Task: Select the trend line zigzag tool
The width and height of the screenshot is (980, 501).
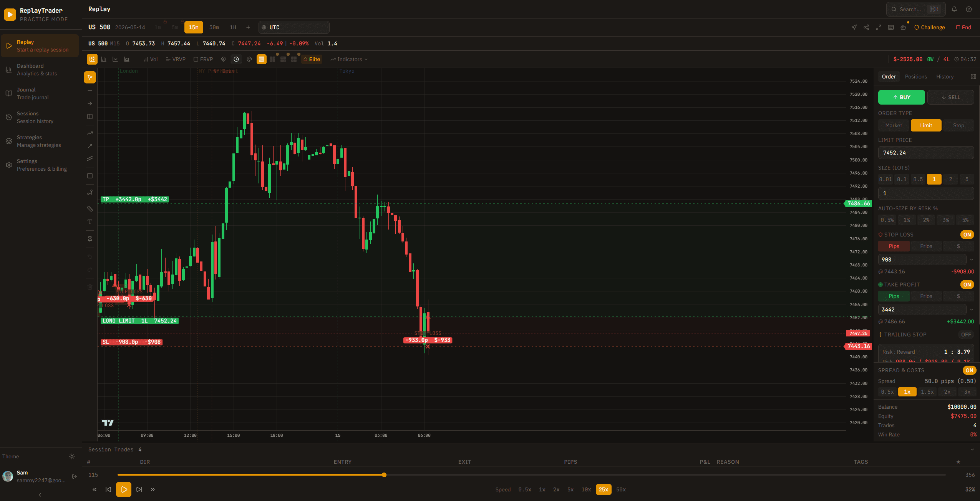Action: (x=90, y=133)
